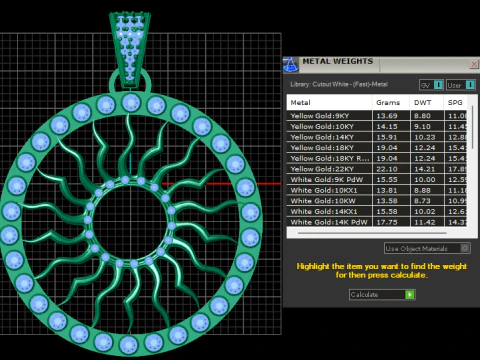Image resolution: width=480 pixels, height=360 pixels.
Task: Click the 11.42 DWT value
Action: pyautogui.click(x=425, y=222)
